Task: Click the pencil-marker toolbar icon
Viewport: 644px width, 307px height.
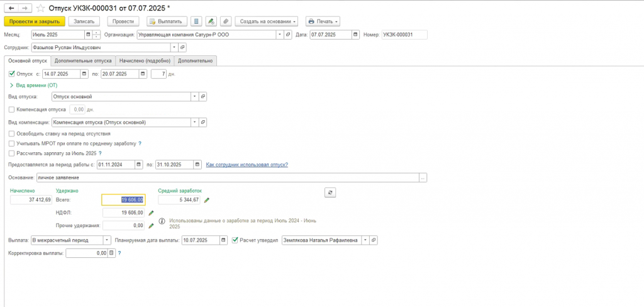Action: (x=211, y=21)
